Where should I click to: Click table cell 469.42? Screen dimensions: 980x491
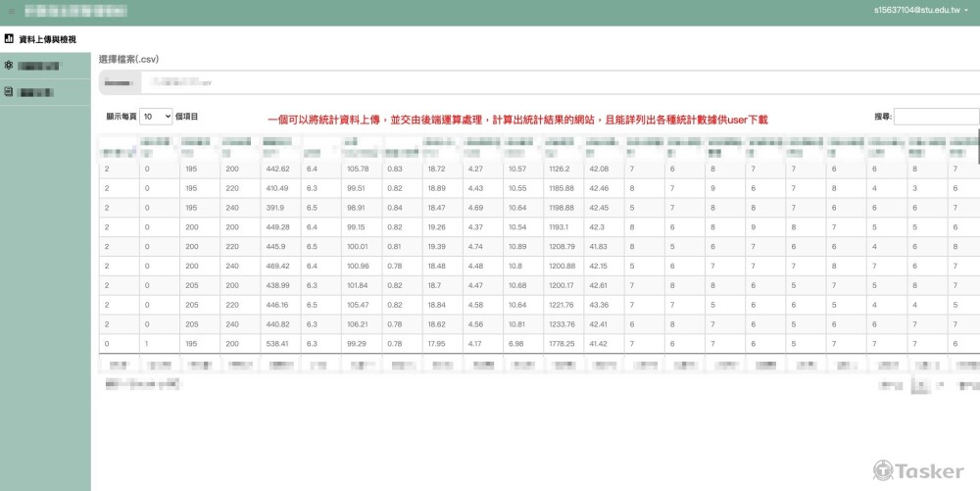point(280,266)
